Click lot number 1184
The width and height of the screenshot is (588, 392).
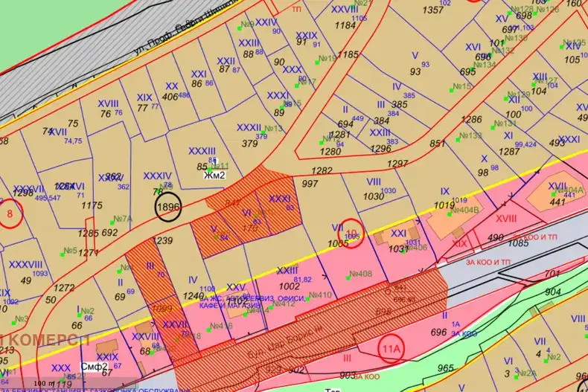[x=345, y=25]
